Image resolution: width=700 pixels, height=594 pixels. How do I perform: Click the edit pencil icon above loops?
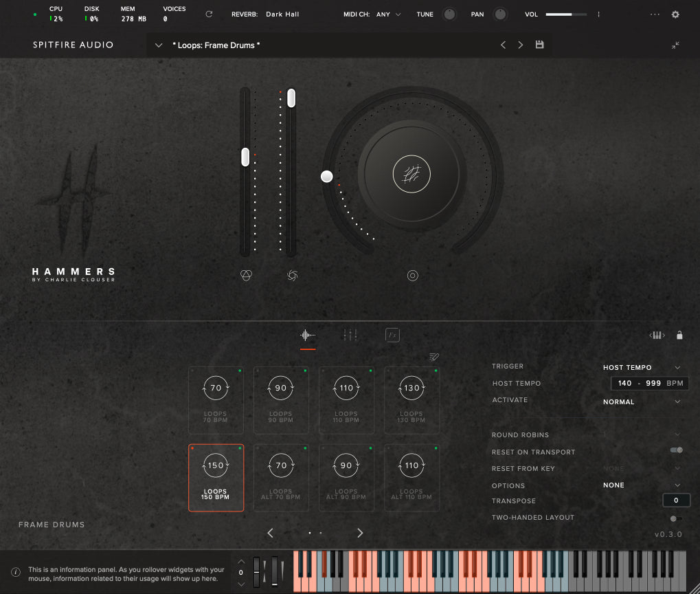(x=433, y=357)
